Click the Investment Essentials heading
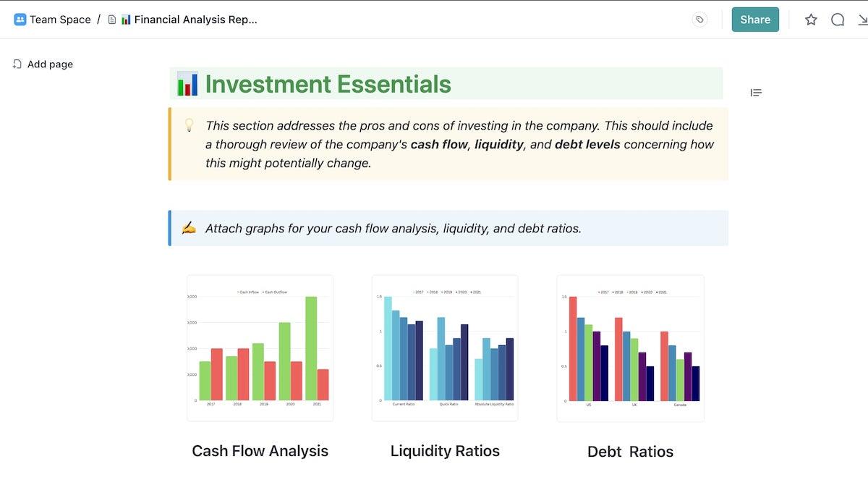The height and width of the screenshot is (485, 868). tap(328, 84)
